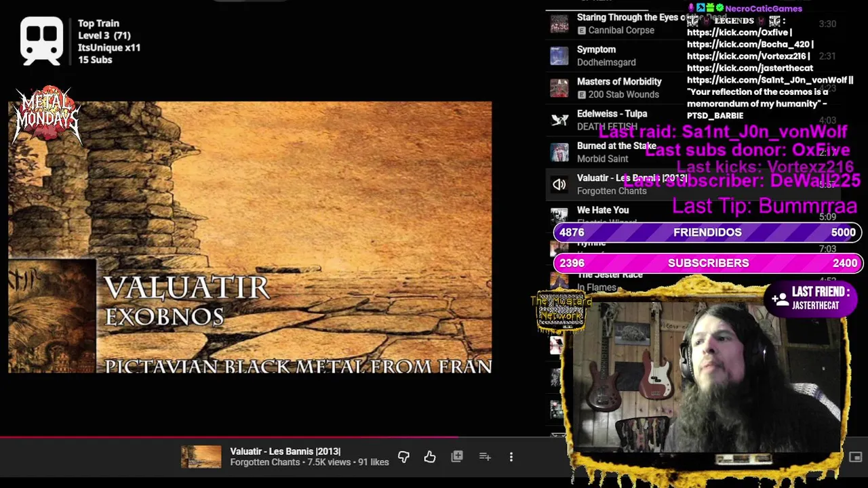Open the three-dot more actions menu

click(511, 457)
